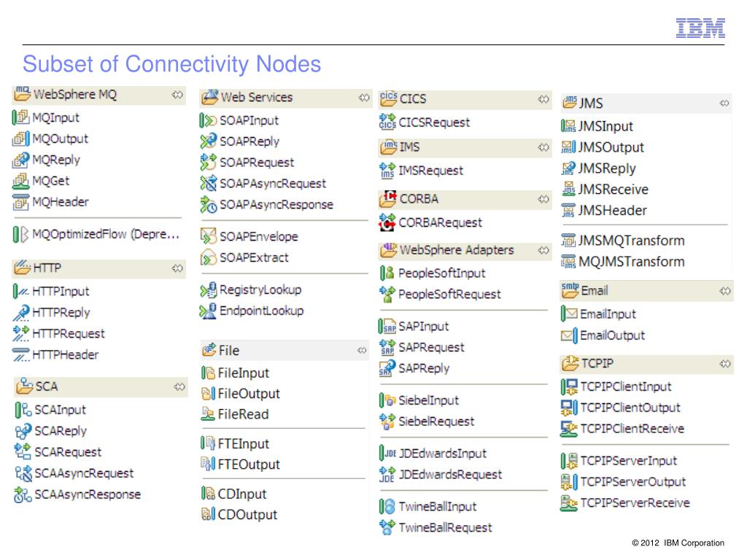
Task: Select the MQGet node icon
Action: 20,181
